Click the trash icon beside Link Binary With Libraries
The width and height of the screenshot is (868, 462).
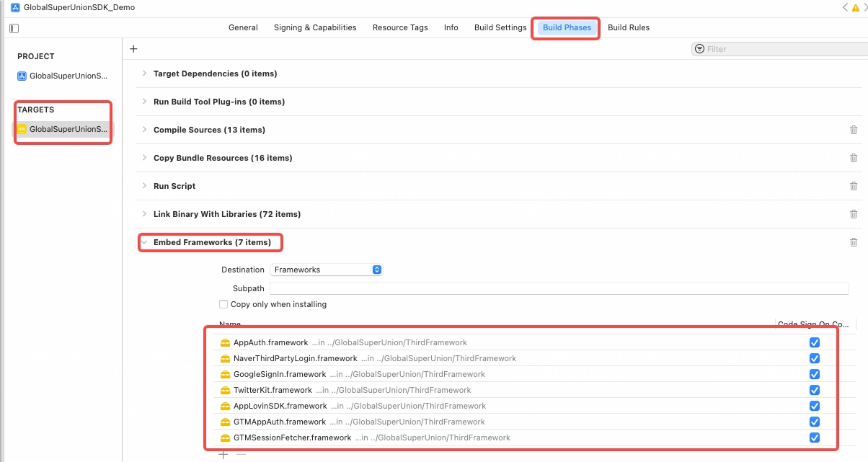pyautogui.click(x=854, y=214)
